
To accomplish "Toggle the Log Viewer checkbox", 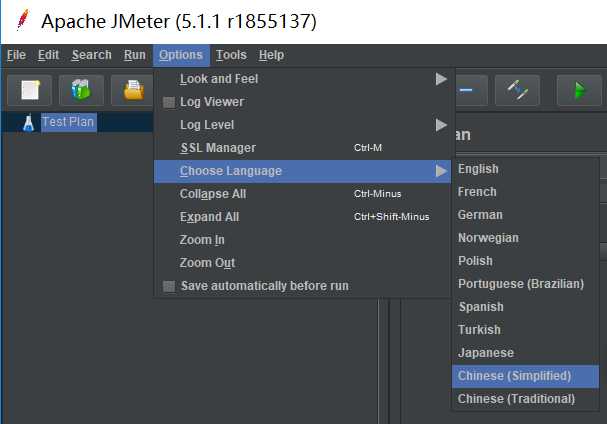I will (x=169, y=102).
